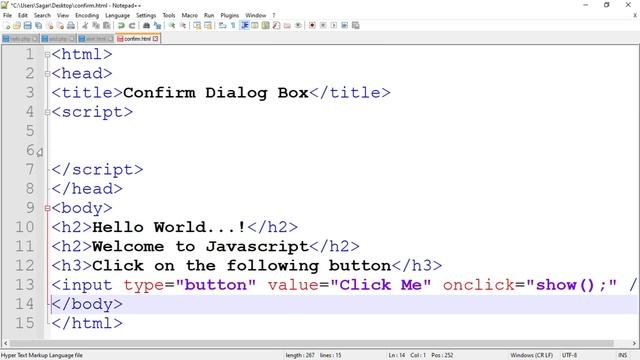Toggle the Document Map toolbar icon

coord(265,25)
